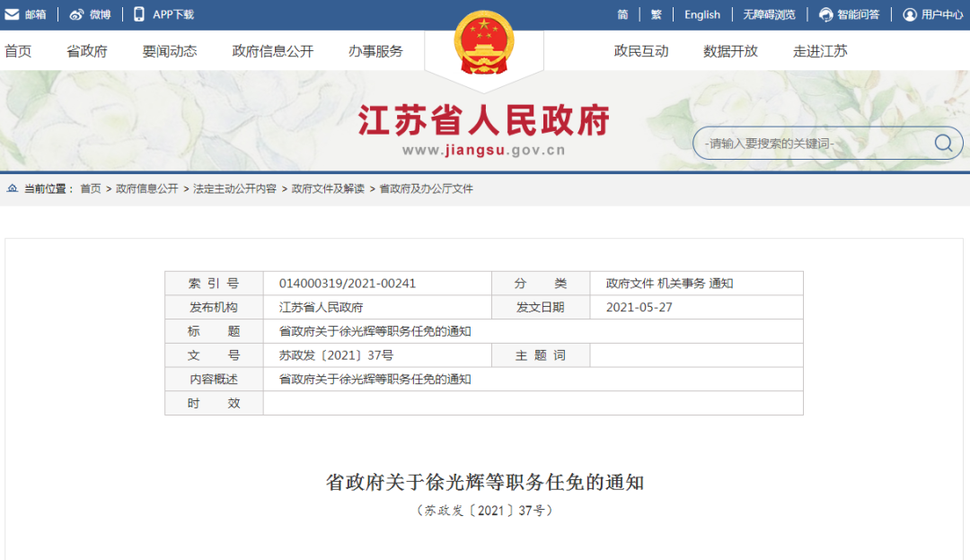This screenshot has height=560, width=970.
Task: Open the 微博 link
Action: pos(101,14)
